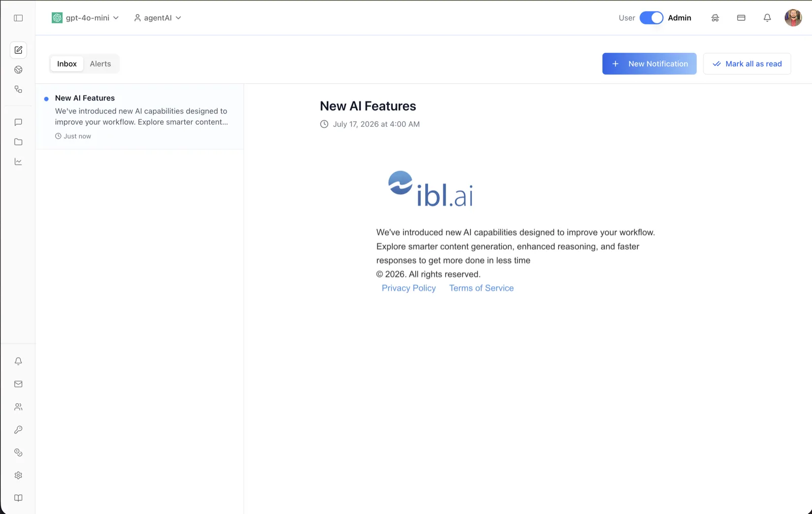Click the New Notification button
This screenshot has width=812, height=514.
coord(649,64)
